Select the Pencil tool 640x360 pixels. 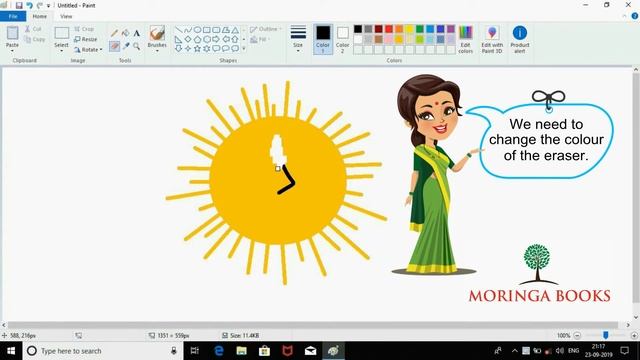click(x=114, y=33)
